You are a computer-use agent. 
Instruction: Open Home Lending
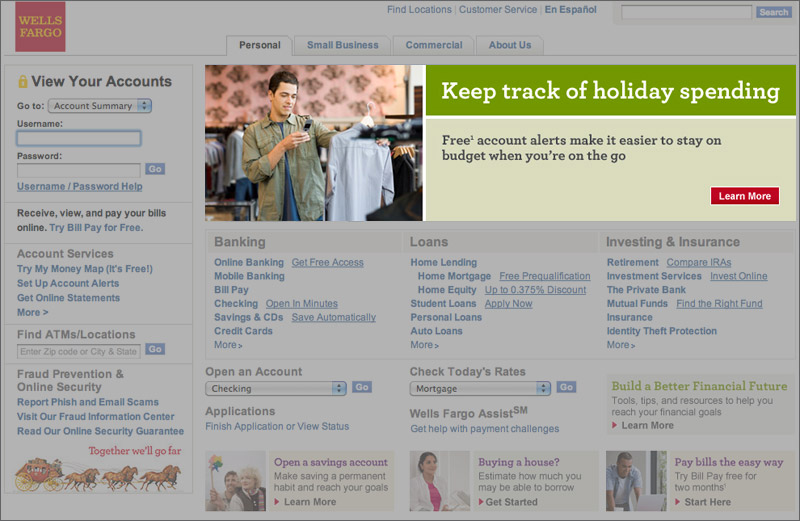click(444, 262)
